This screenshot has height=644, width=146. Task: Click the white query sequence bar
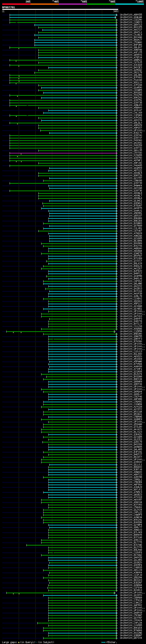60,10
